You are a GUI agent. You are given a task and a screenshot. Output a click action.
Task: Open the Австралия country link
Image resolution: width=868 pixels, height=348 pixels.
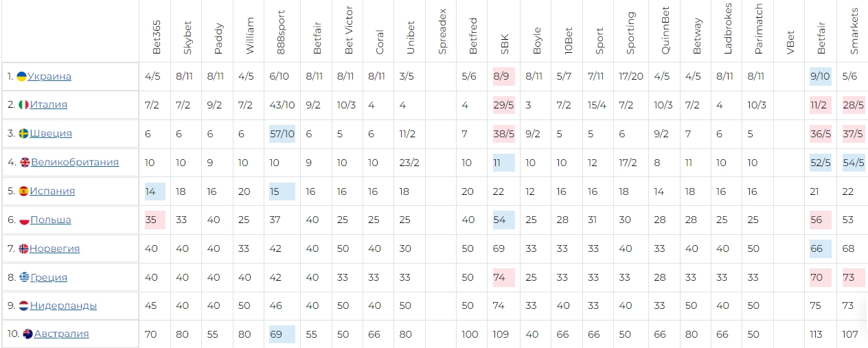pyautogui.click(x=62, y=334)
